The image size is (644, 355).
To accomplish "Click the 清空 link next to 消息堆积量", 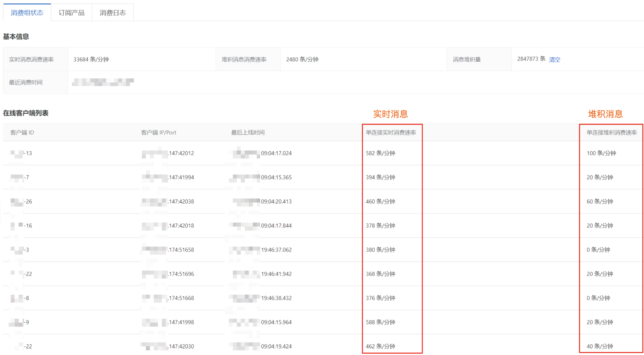I will point(554,60).
